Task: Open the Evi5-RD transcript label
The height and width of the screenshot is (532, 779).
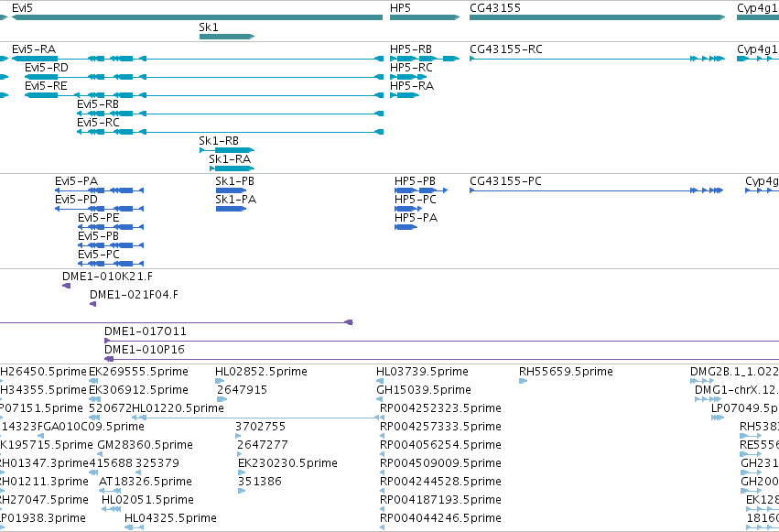Action: tap(47, 68)
